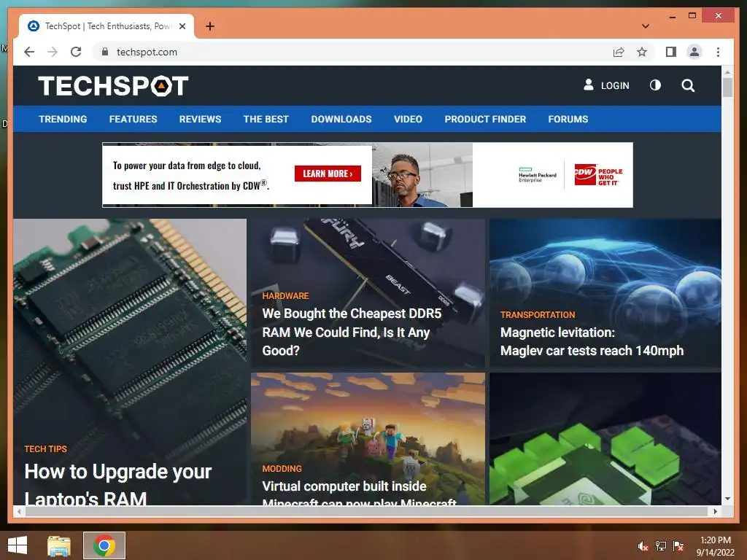Open the REVIEWS menu
Viewport: 747px width, 560px height.
pyautogui.click(x=200, y=119)
